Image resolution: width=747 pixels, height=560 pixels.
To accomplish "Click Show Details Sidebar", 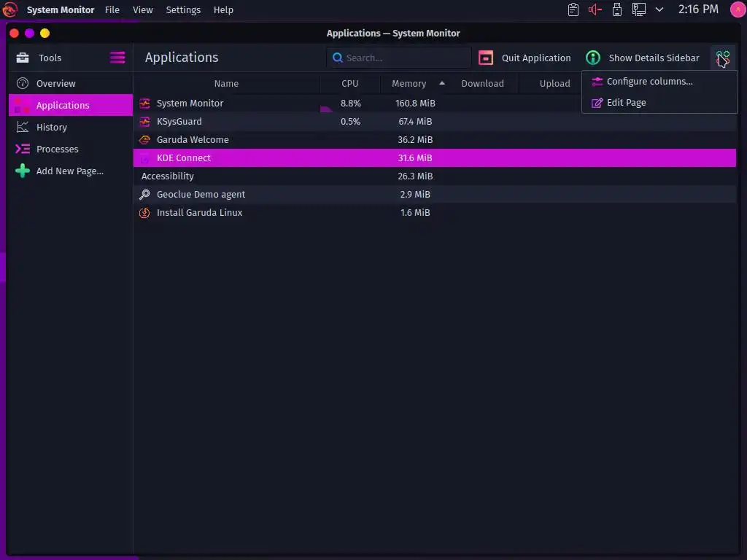I will click(x=643, y=58).
